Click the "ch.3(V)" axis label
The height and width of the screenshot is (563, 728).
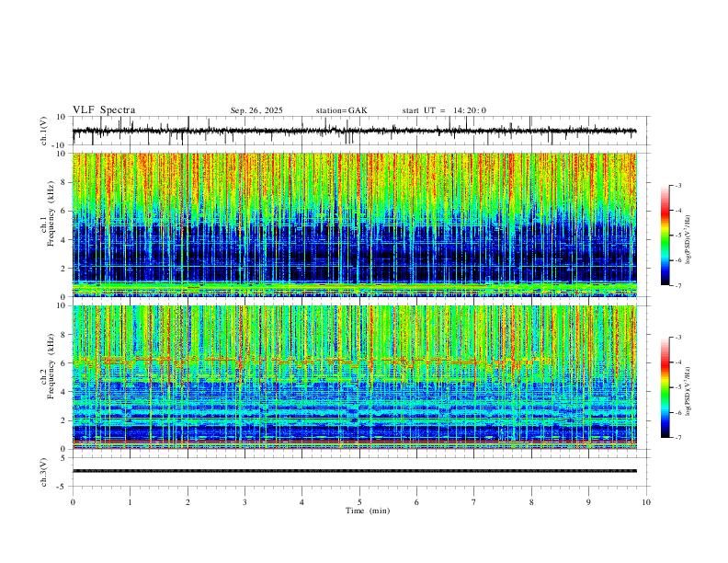(x=44, y=473)
